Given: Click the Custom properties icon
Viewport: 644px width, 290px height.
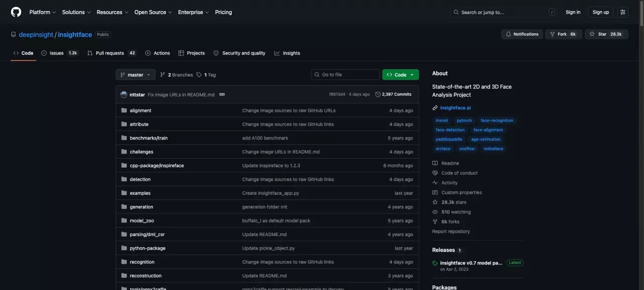Looking at the screenshot, I should pyautogui.click(x=435, y=192).
